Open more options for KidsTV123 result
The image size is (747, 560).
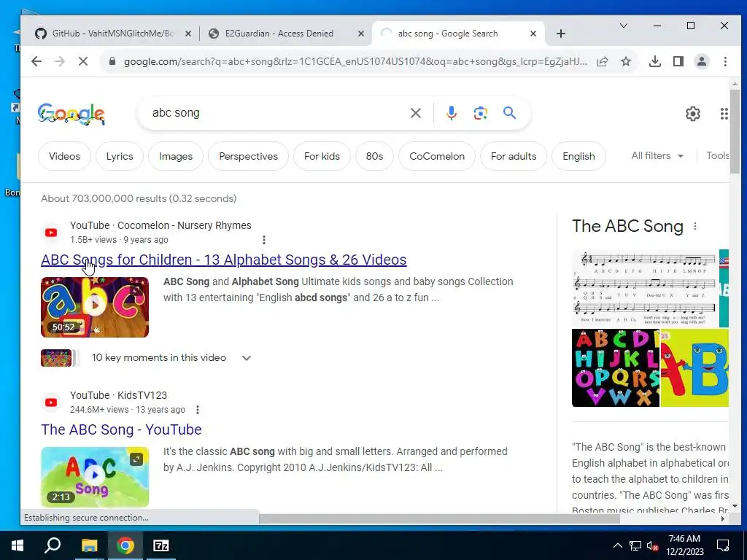[x=197, y=410]
